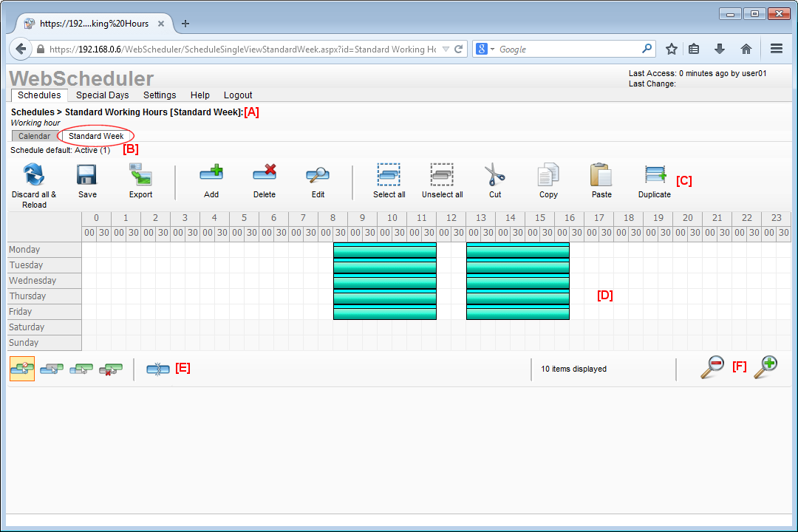The image size is (798, 532).
Task: Enable the overlap mode button with red X
Action: [111, 369]
